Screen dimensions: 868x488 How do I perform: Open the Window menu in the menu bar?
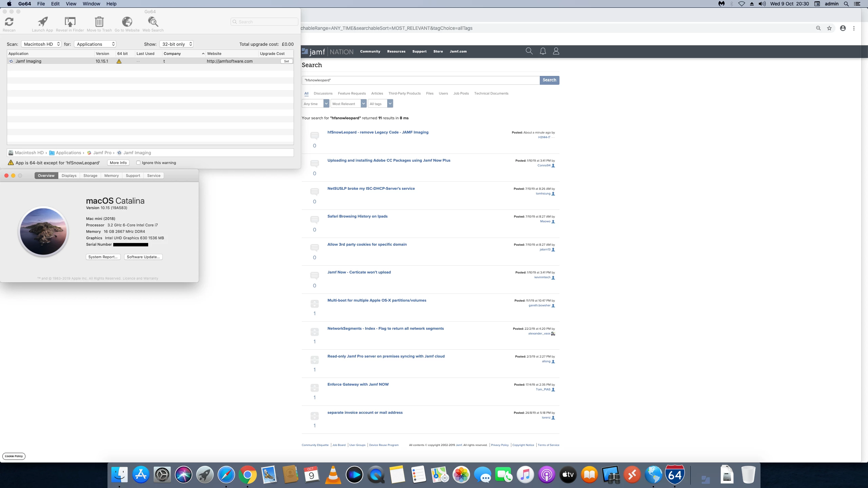tap(91, 4)
